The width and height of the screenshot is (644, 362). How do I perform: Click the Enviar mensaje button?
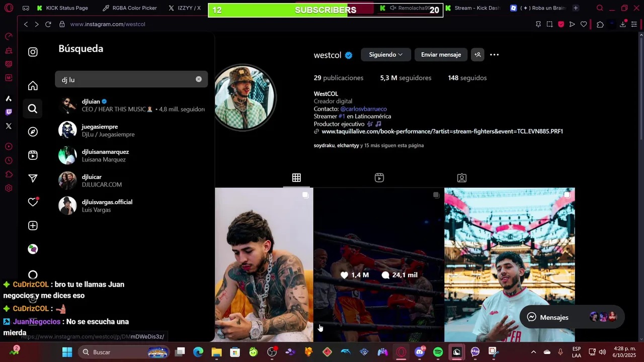click(x=441, y=55)
